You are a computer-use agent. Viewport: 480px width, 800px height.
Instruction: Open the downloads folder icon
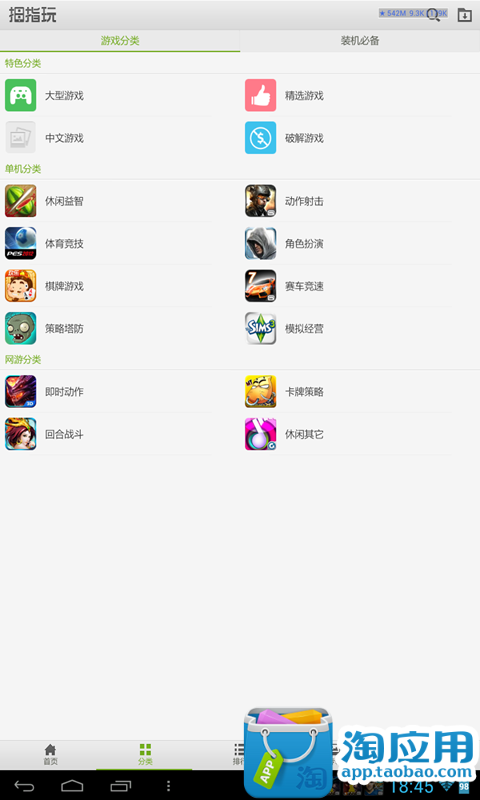pos(464,15)
